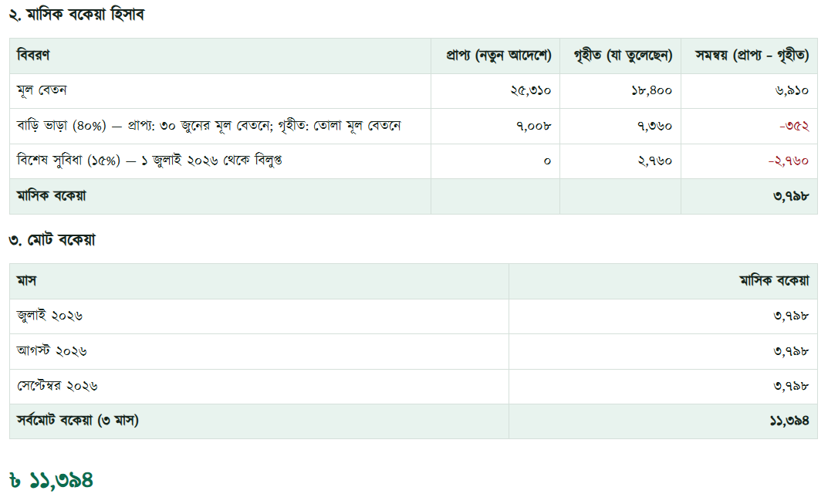
Task: Select the "সর্বমোট বকেয়া (৩ মাস)" label
Action: point(78,421)
